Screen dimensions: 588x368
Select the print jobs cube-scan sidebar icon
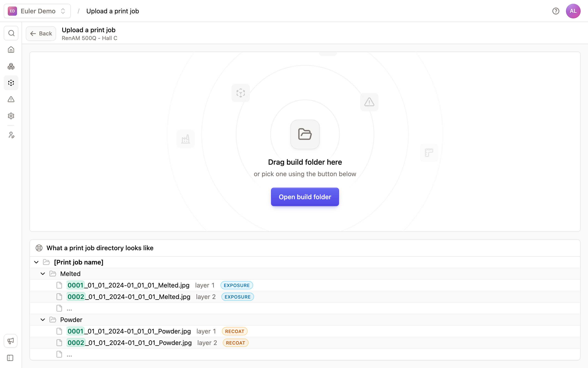(x=11, y=83)
